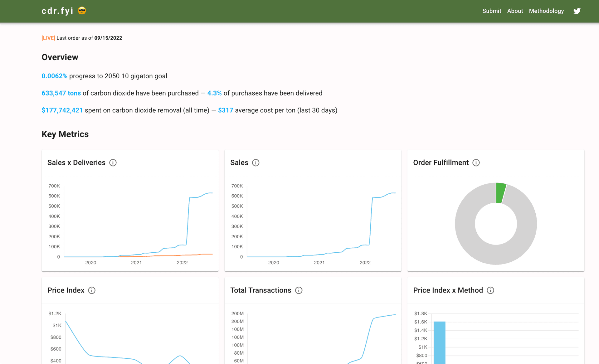
Task: Click 2022 label on Sales chart axis
Action: tap(365, 263)
